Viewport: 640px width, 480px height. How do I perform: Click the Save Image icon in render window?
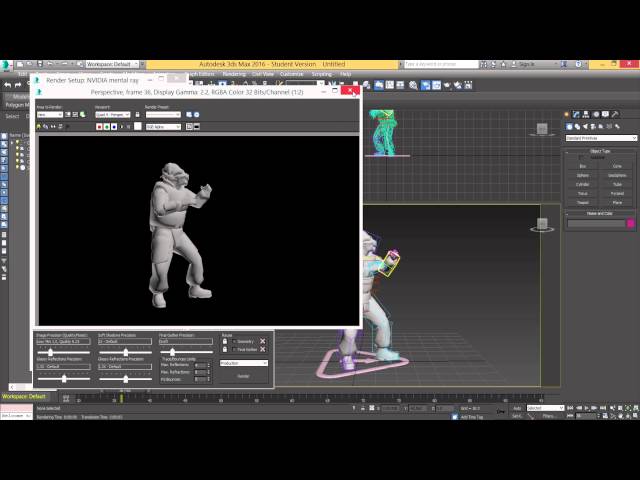coord(39,127)
